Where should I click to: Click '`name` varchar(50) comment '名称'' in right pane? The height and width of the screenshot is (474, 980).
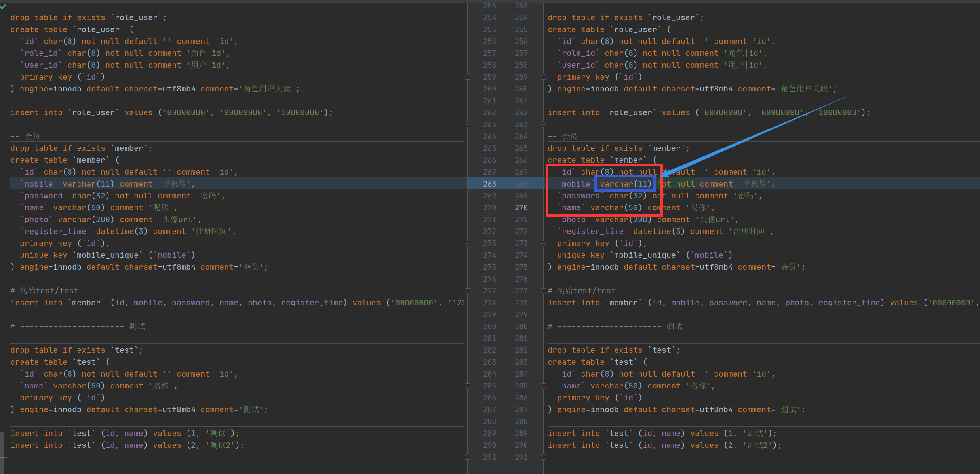pos(636,386)
